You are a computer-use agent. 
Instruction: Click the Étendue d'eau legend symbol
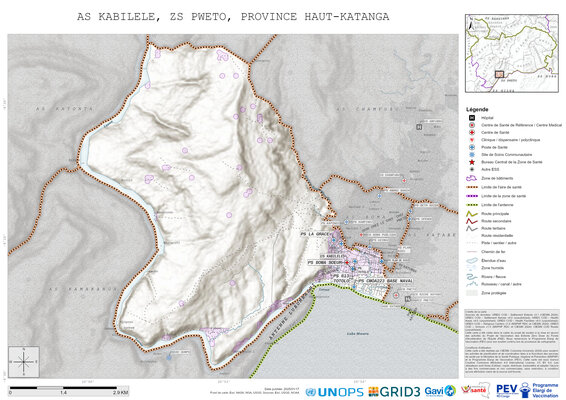[x=472, y=260]
